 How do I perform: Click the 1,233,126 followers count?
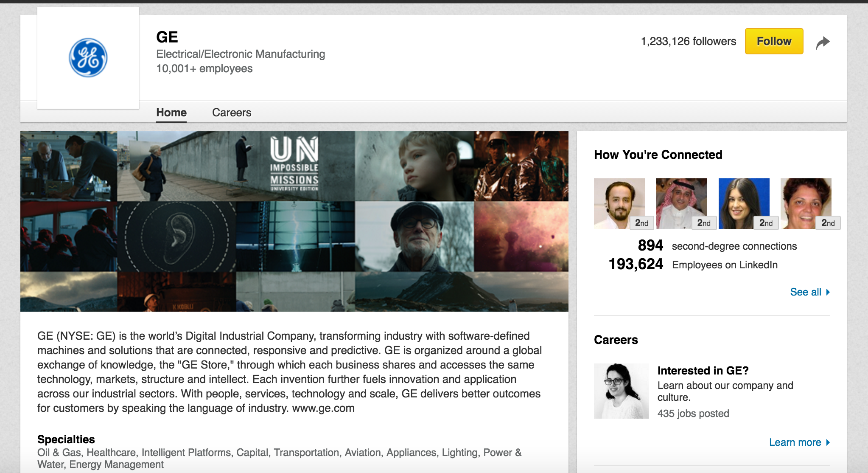(688, 41)
